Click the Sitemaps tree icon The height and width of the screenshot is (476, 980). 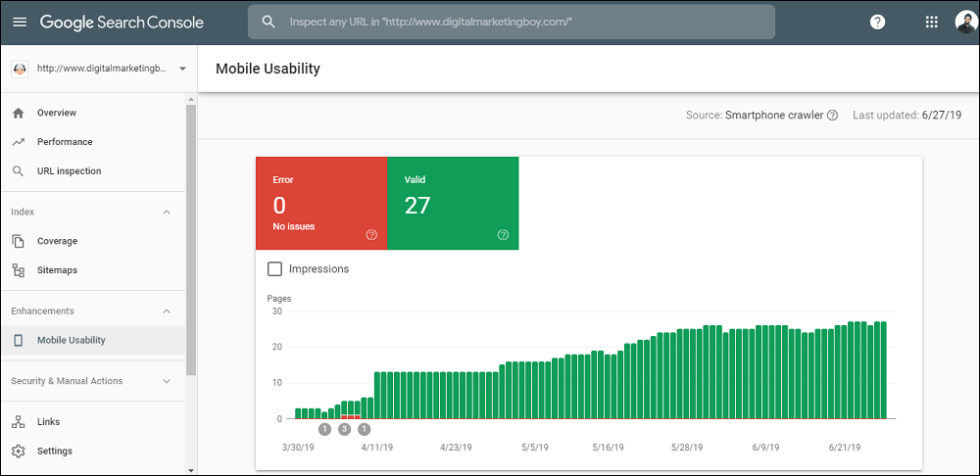click(18, 270)
